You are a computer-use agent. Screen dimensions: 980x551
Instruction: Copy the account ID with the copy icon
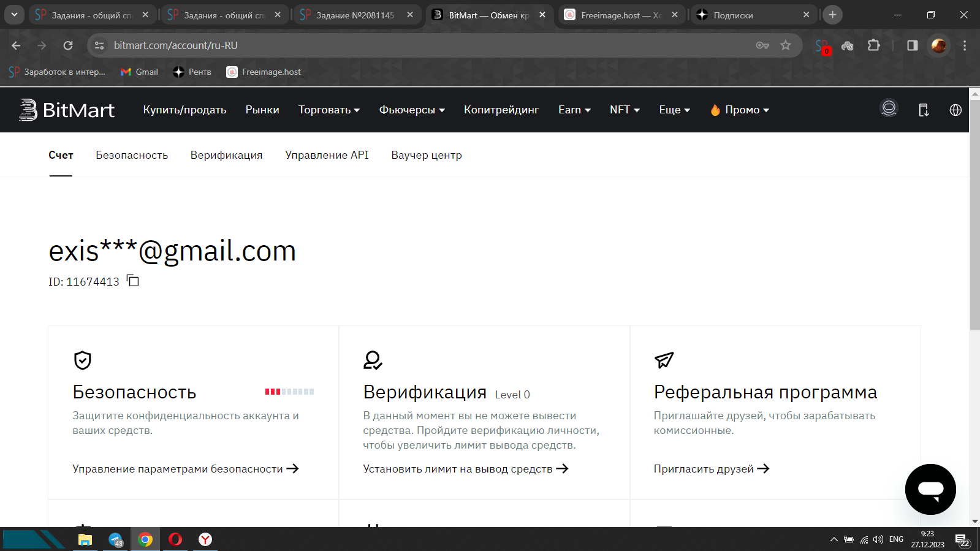(133, 281)
